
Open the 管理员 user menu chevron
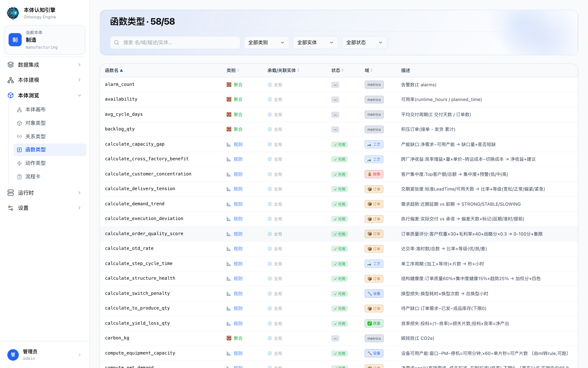(x=79, y=355)
